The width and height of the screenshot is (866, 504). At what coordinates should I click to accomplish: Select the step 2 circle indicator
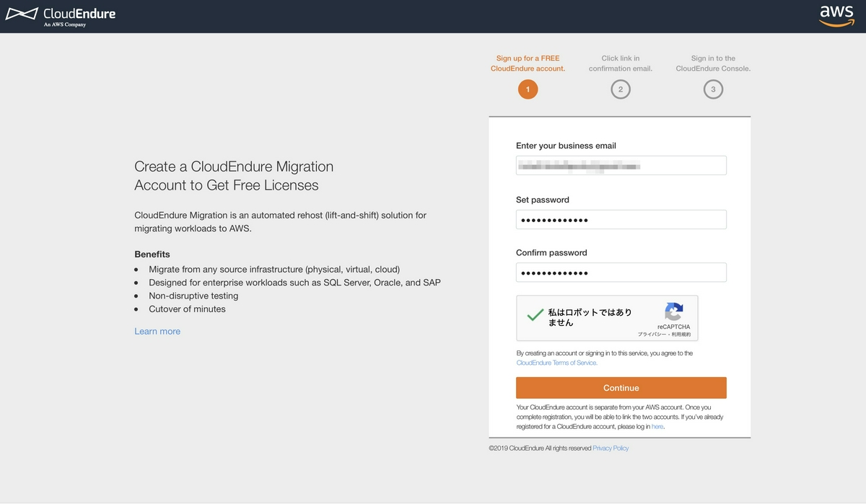click(x=620, y=89)
